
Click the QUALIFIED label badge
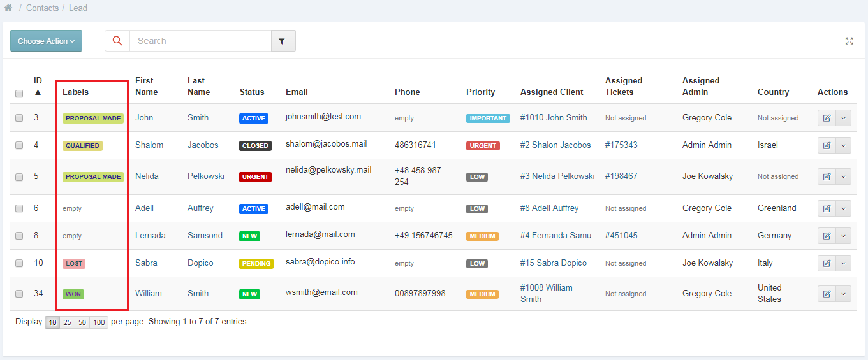82,146
